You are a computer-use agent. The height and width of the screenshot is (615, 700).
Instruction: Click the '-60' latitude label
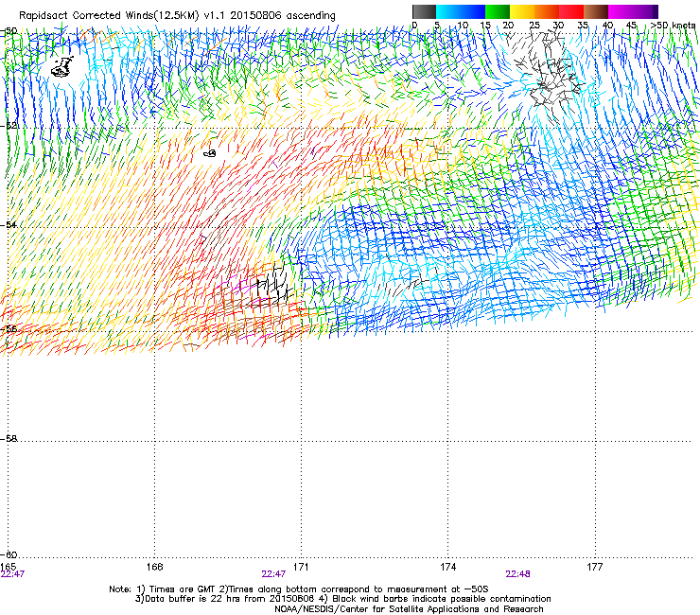click(9, 554)
